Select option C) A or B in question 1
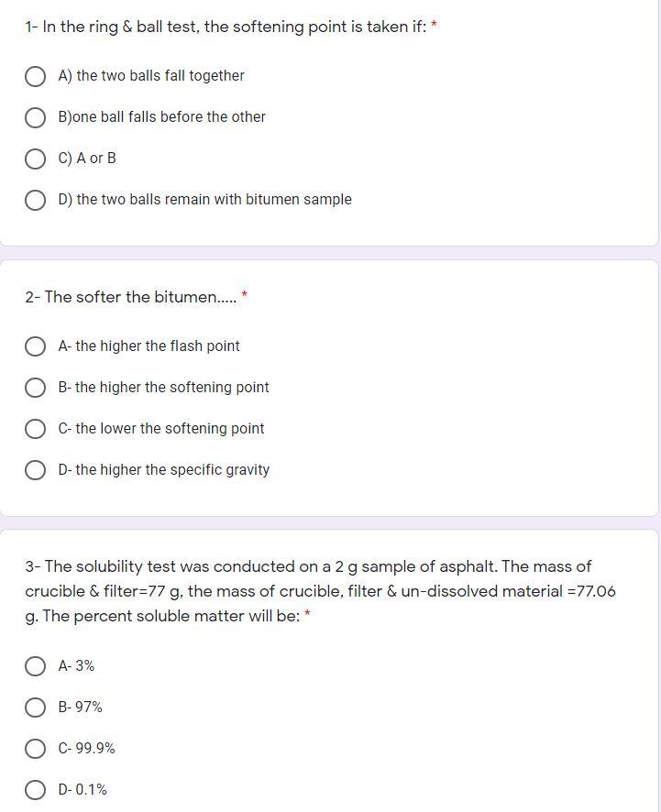 (x=36, y=159)
